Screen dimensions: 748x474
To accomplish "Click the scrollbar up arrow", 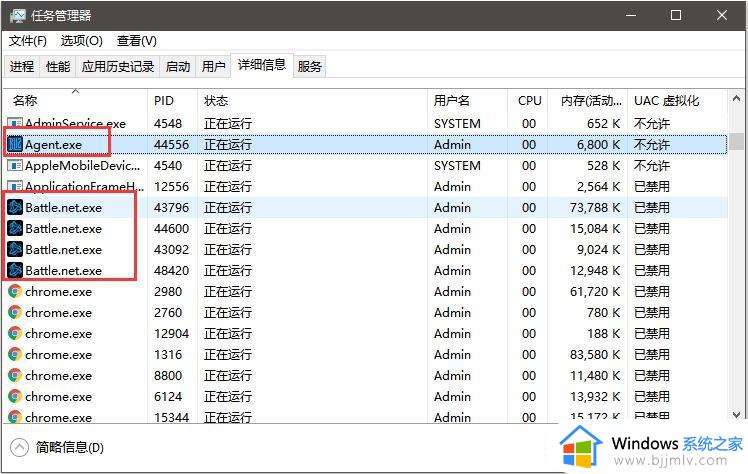I will pos(736,99).
